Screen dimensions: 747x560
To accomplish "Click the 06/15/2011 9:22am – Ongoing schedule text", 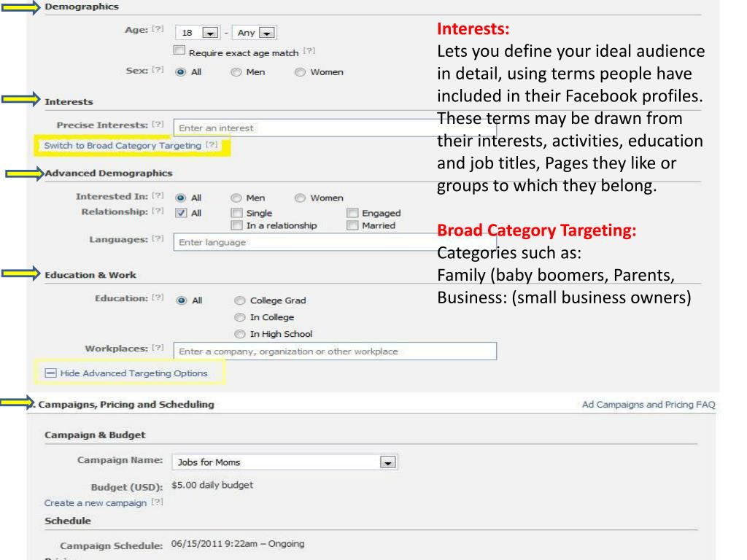I will 238,543.
